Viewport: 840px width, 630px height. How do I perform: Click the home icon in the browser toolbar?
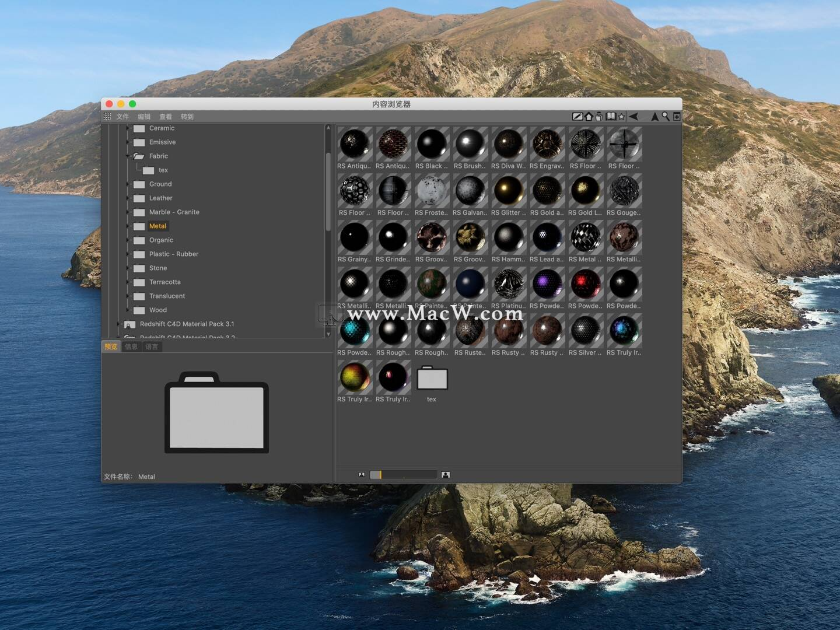click(x=589, y=116)
